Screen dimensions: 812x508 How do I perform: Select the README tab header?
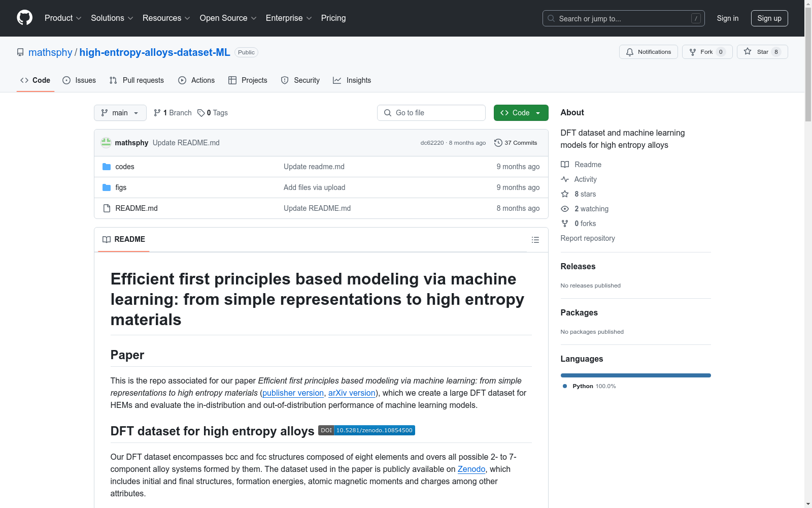(124, 239)
